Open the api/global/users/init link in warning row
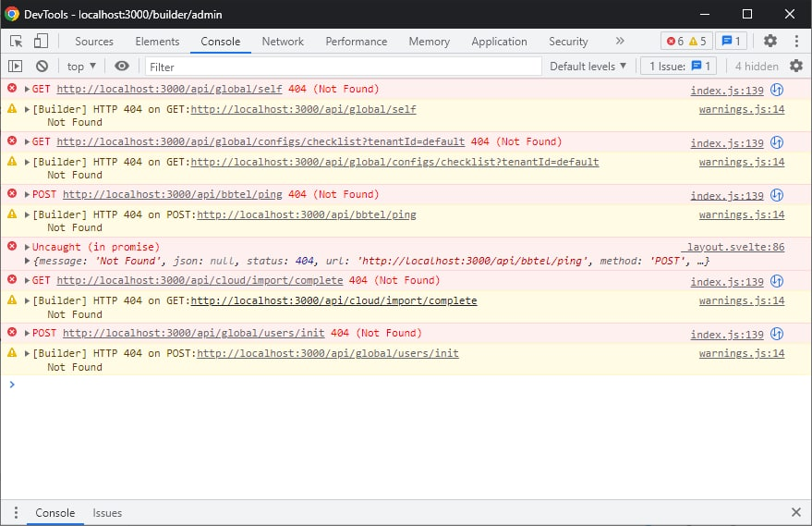 328,353
